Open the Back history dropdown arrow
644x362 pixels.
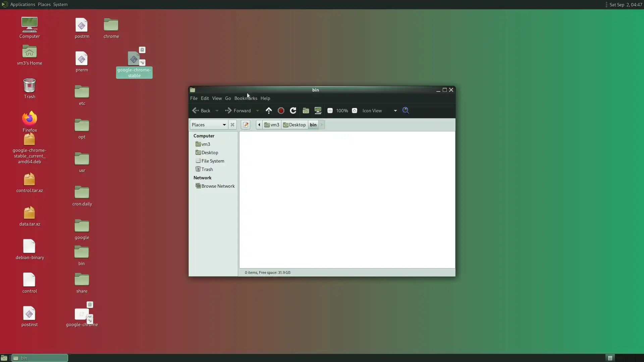(217, 111)
